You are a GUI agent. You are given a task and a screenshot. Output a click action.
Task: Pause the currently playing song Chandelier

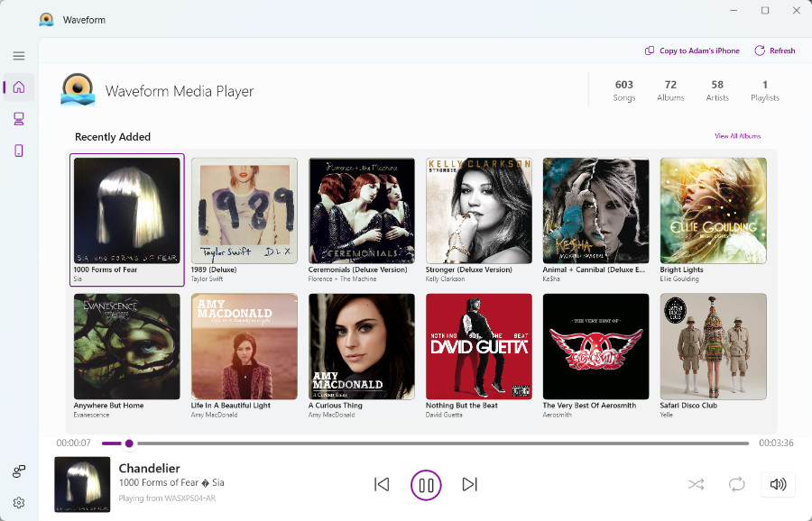(x=425, y=484)
